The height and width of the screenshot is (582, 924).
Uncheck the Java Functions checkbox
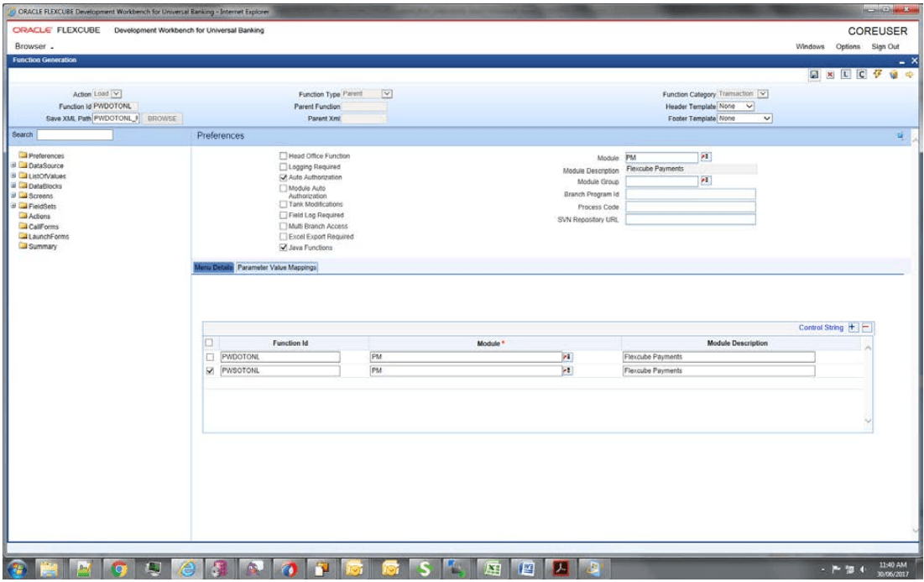[x=282, y=248]
